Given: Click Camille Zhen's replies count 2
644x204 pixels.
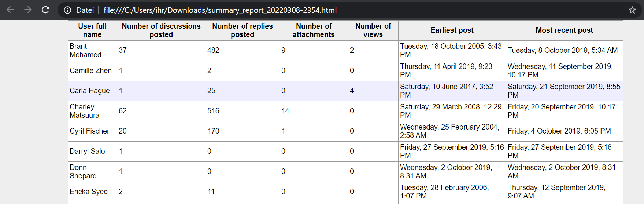Looking at the screenshot, I should tap(209, 71).
